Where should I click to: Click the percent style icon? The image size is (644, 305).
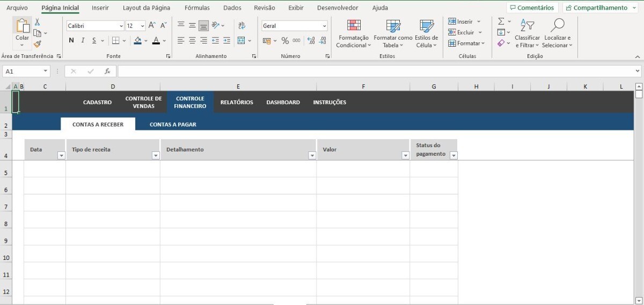click(x=285, y=41)
